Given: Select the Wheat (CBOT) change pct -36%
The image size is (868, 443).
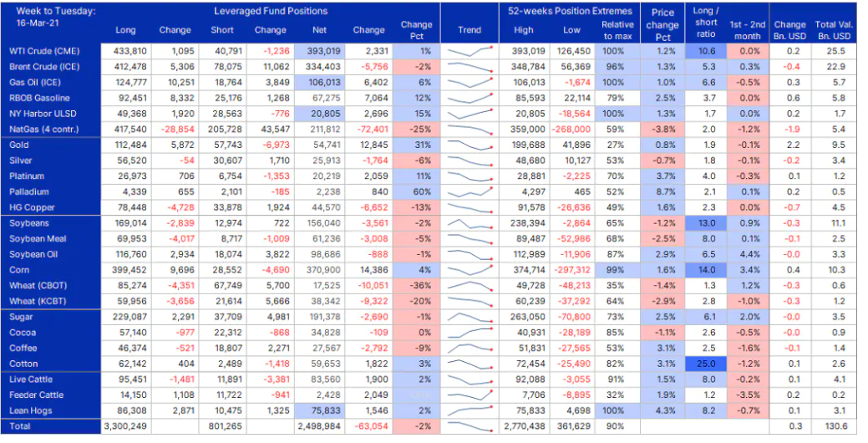Looking at the screenshot, I should 416,286.
